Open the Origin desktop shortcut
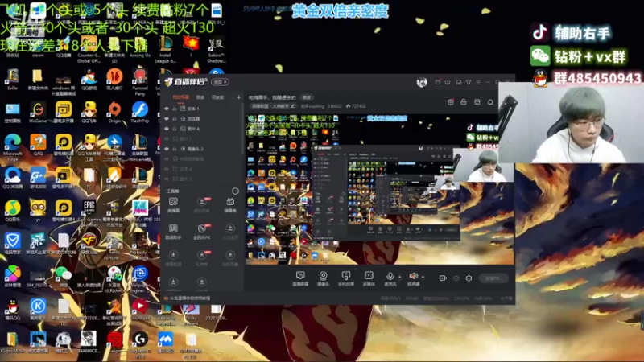 (114, 113)
